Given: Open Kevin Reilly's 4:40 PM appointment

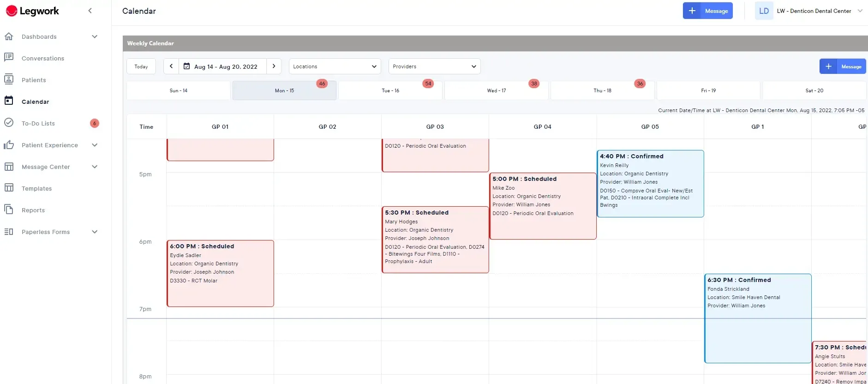Looking at the screenshot, I should pyautogui.click(x=650, y=183).
